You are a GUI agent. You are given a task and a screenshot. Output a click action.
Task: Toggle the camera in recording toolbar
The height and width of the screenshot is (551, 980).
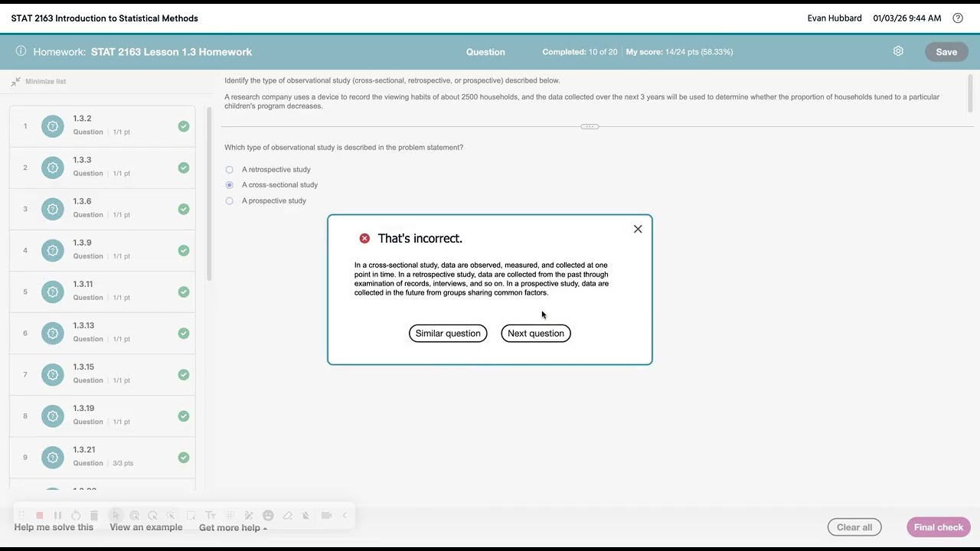click(326, 516)
